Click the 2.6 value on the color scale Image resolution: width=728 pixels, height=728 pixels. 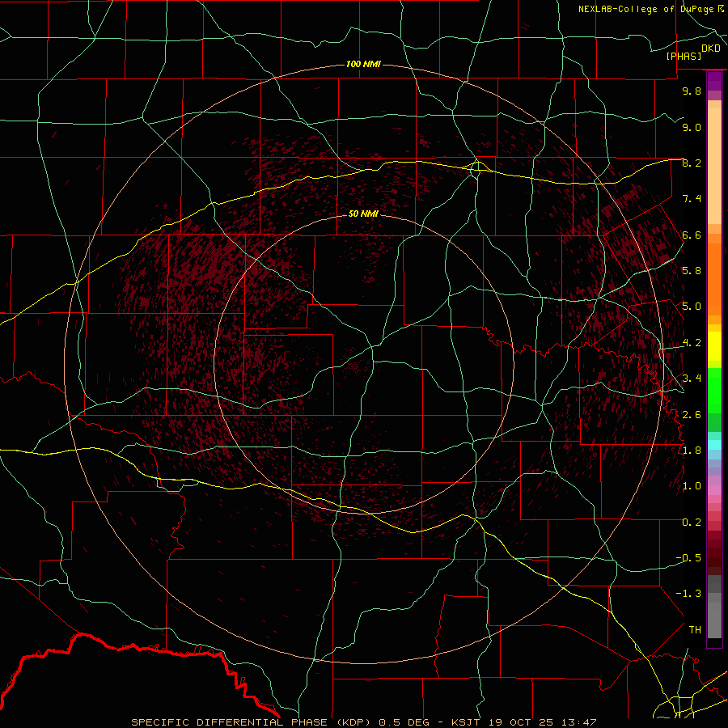(x=692, y=415)
